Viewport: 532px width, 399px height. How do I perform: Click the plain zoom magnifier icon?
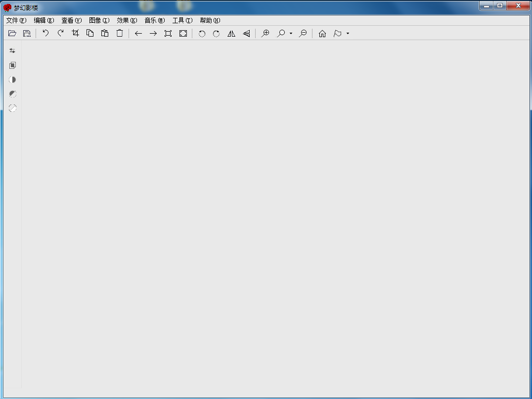[281, 33]
